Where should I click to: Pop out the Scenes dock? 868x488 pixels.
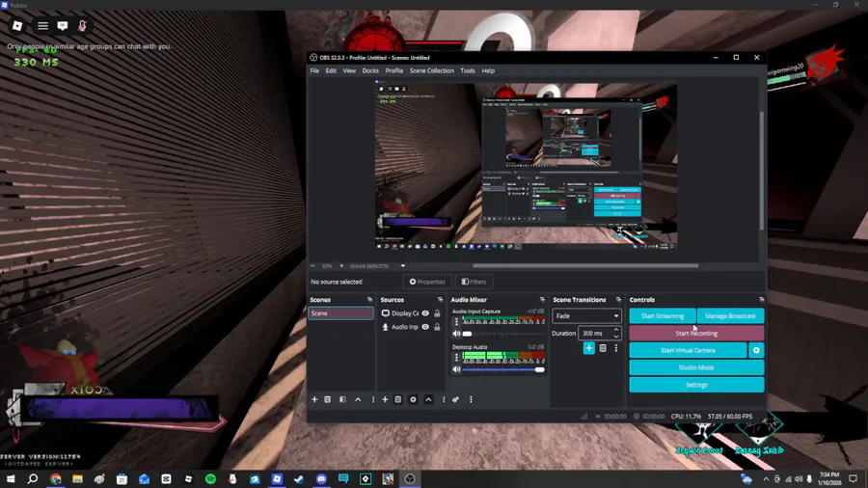(x=369, y=300)
